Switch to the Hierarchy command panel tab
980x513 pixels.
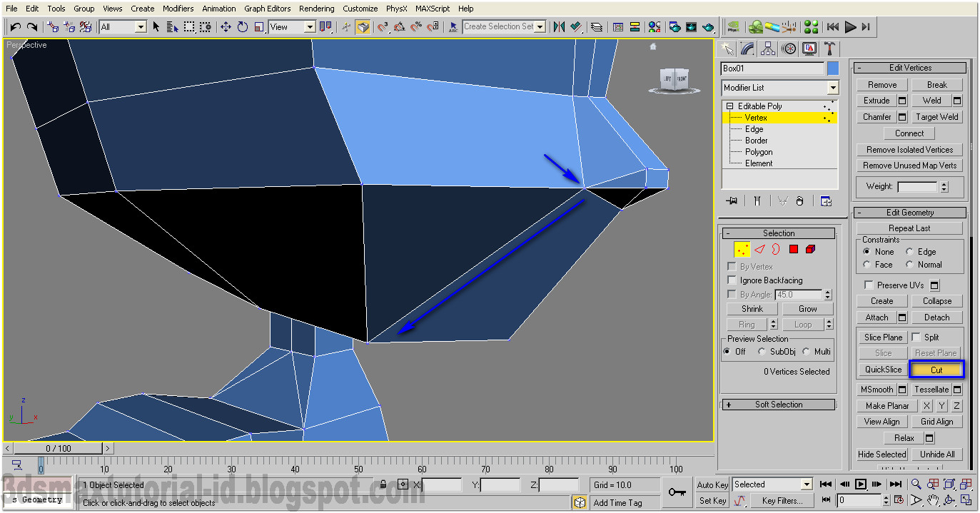tap(768, 49)
